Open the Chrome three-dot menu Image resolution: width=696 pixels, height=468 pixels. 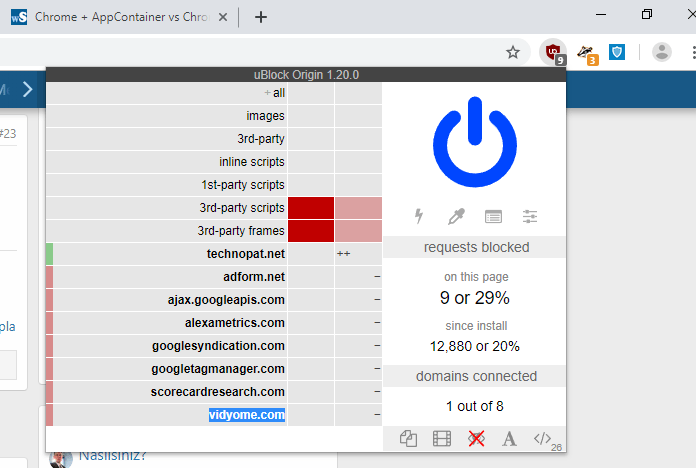(693, 52)
